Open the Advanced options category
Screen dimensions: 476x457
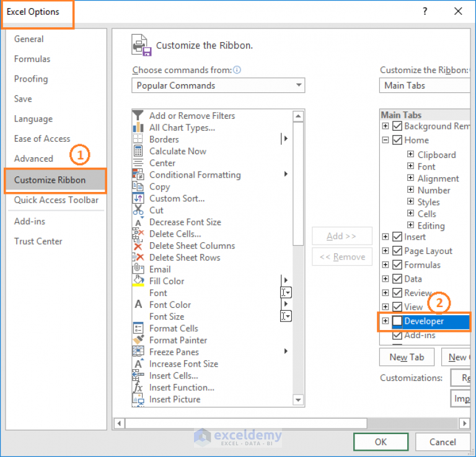(x=33, y=159)
